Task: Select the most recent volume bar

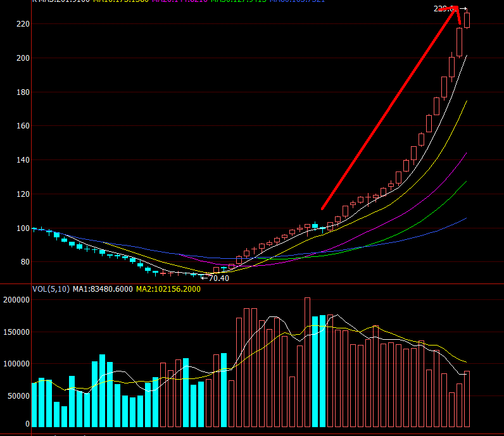Action: pyautogui.click(x=467, y=399)
